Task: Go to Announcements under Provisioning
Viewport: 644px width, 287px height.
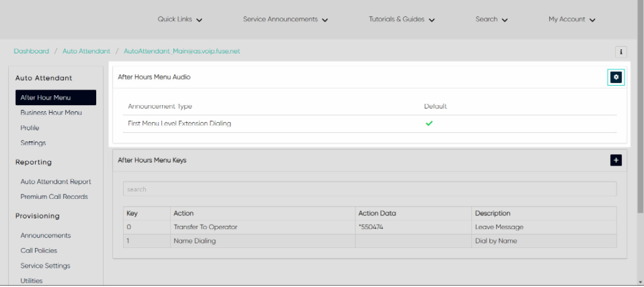Action: (x=46, y=235)
